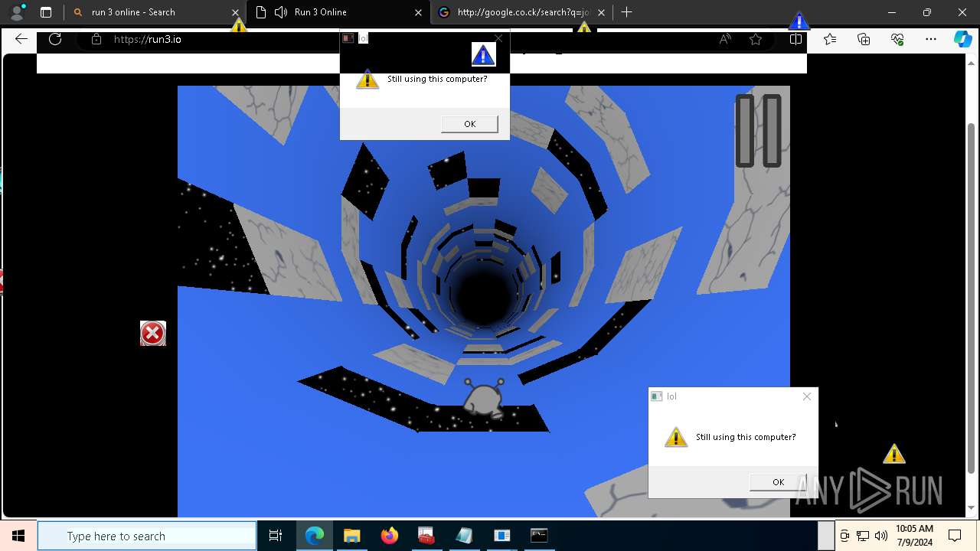Close the Run 3 Online tab
Viewport: 980px width, 551px height.
click(x=418, y=12)
